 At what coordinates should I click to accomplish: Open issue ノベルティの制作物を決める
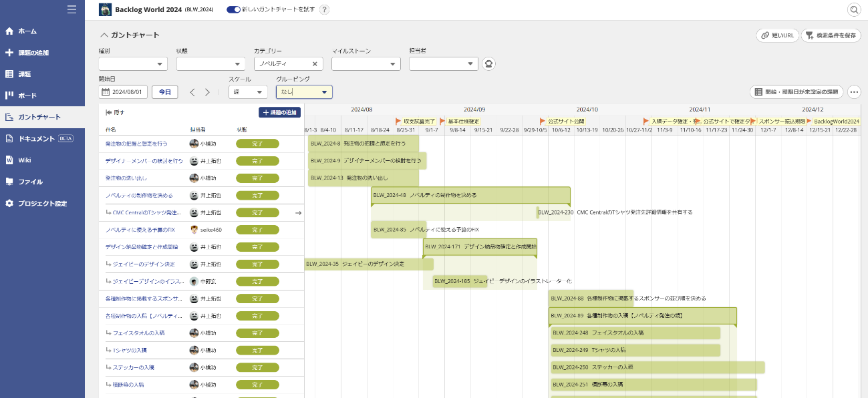pyautogui.click(x=139, y=196)
